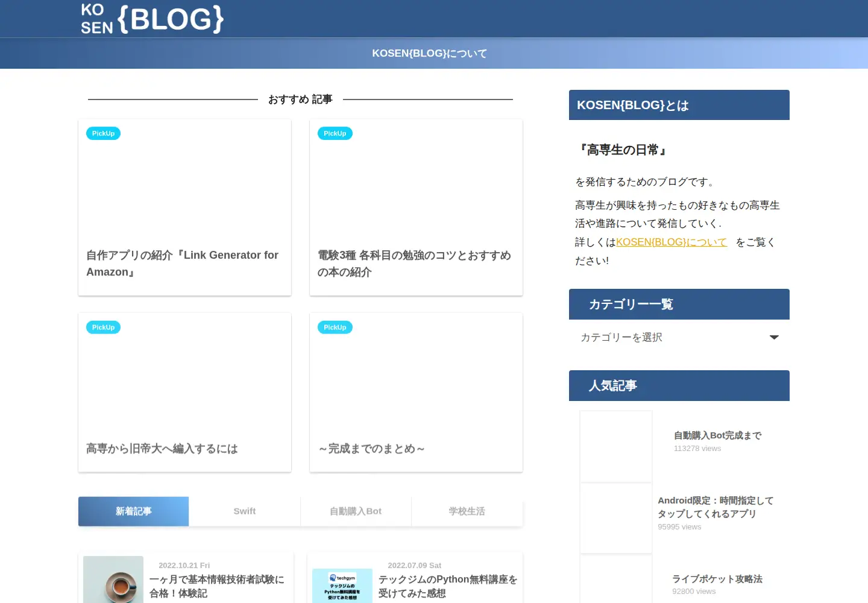Expand the カテゴリーを選択 dropdown
The height and width of the screenshot is (603, 868).
(x=679, y=338)
